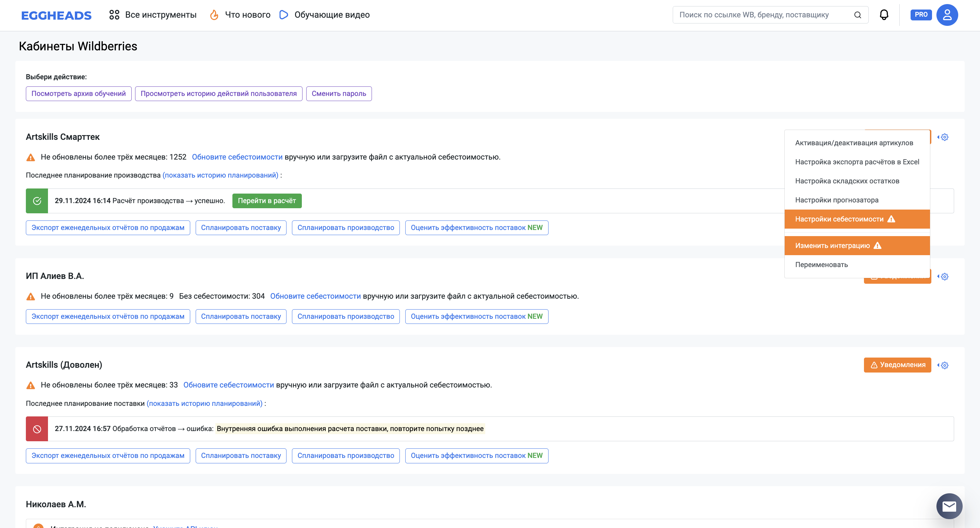Click Оценить эффективность поставок for Artskills Смарттек
The width and height of the screenshot is (980, 528).
(477, 228)
